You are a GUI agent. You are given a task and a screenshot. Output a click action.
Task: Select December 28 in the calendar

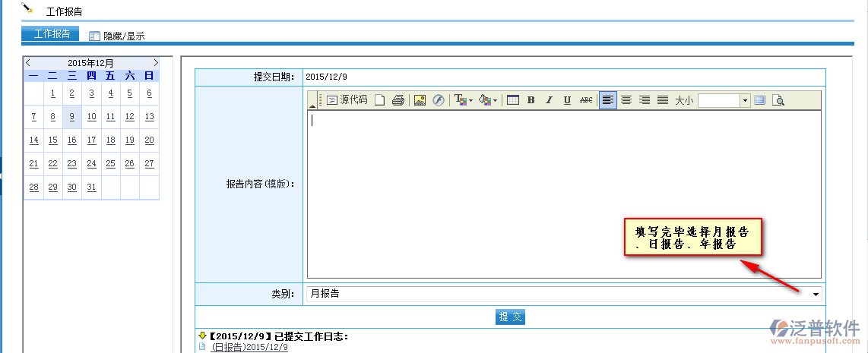[33, 187]
